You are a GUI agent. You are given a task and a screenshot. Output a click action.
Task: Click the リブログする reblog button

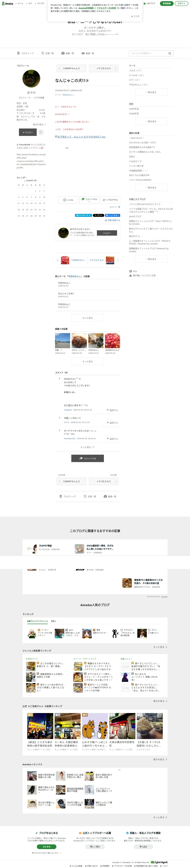pyautogui.click(x=110, y=200)
